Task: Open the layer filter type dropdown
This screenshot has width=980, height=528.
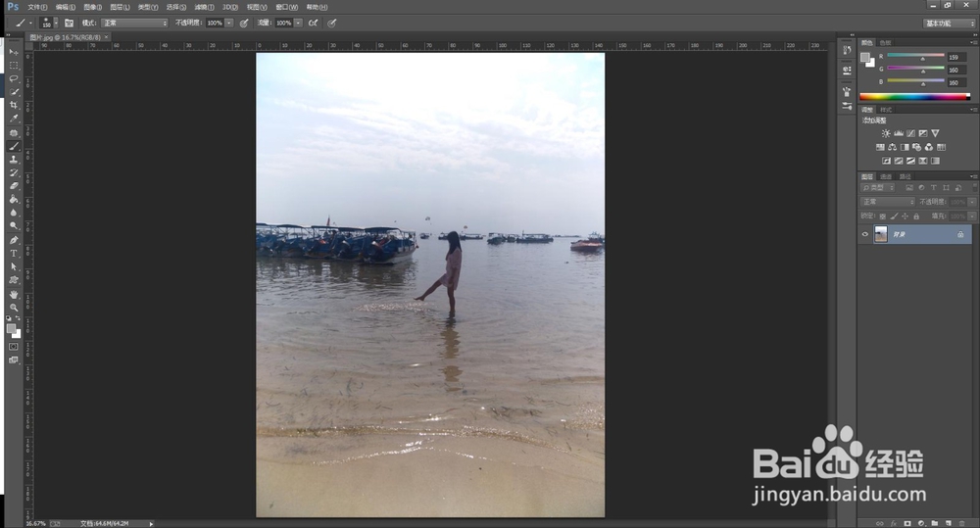Action: click(x=877, y=187)
